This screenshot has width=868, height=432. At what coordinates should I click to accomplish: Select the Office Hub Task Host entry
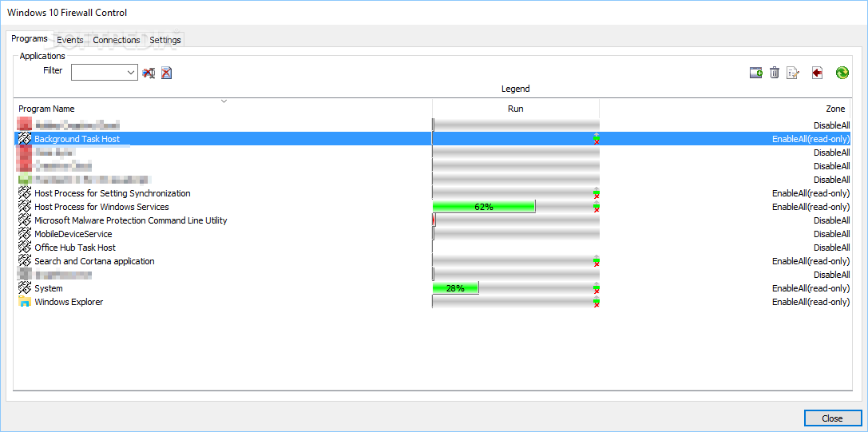(x=75, y=248)
